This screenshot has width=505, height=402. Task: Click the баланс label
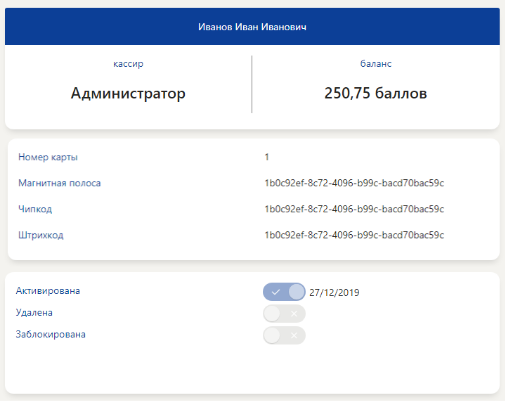click(x=376, y=63)
